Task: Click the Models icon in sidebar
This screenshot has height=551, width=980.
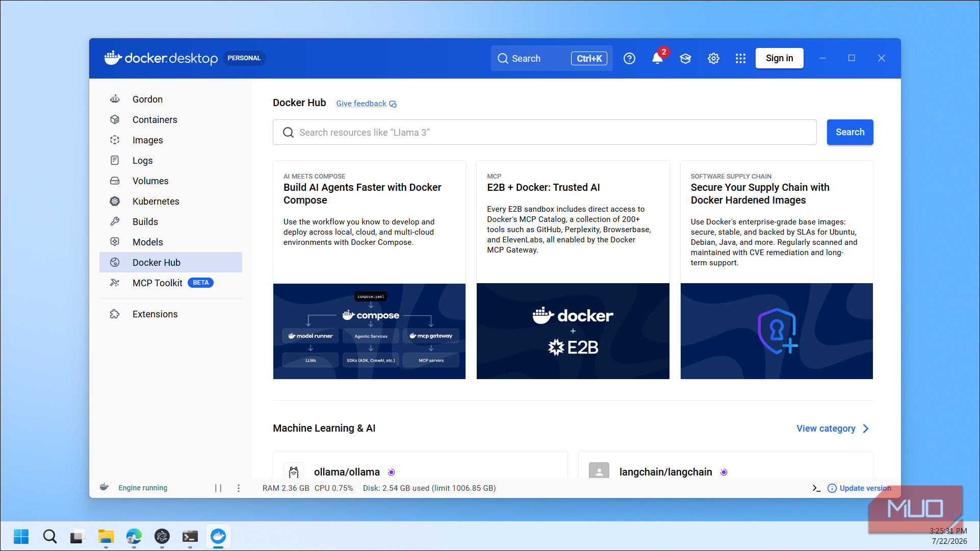Action: click(x=115, y=242)
